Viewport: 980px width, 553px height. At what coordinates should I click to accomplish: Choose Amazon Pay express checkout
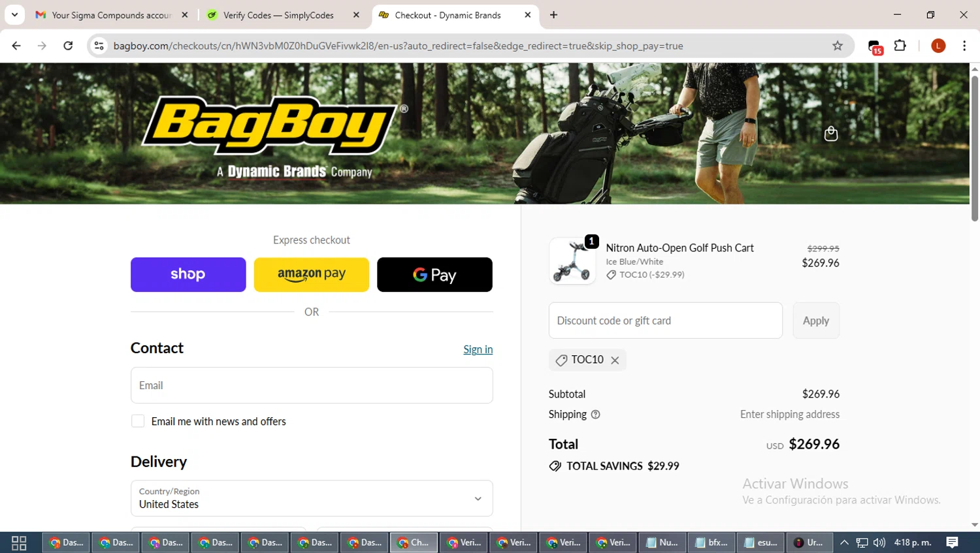tap(312, 274)
